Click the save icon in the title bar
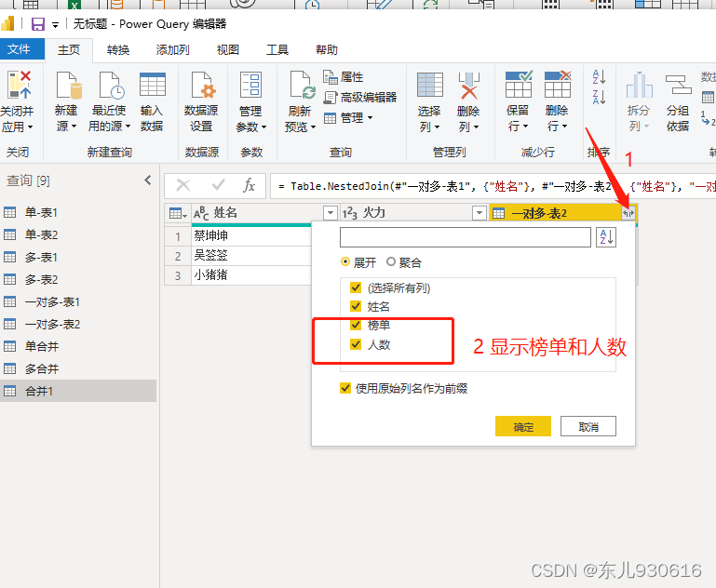The width and height of the screenshot is (716, 588). point(38,24)
